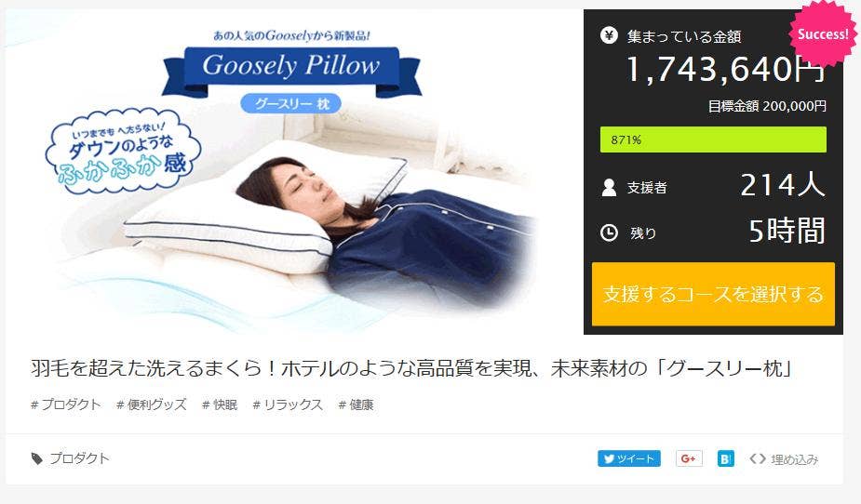Open the #プロダクト hashtag
Viewport: 861px width, 504px height.
coord(66,405)
